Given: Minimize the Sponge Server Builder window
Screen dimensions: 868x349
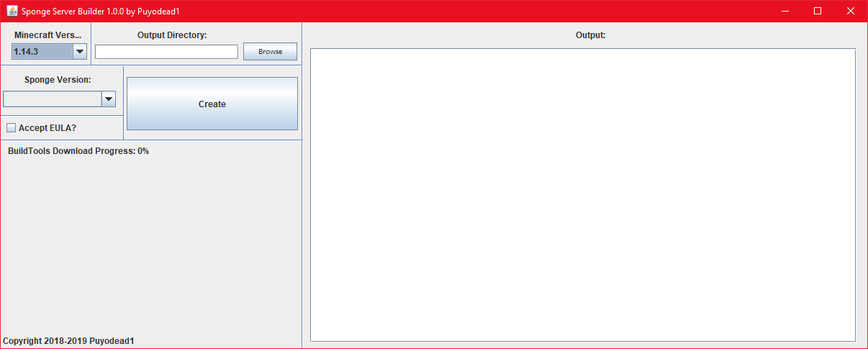Looking at the screenshot, I should coord(785,11).
